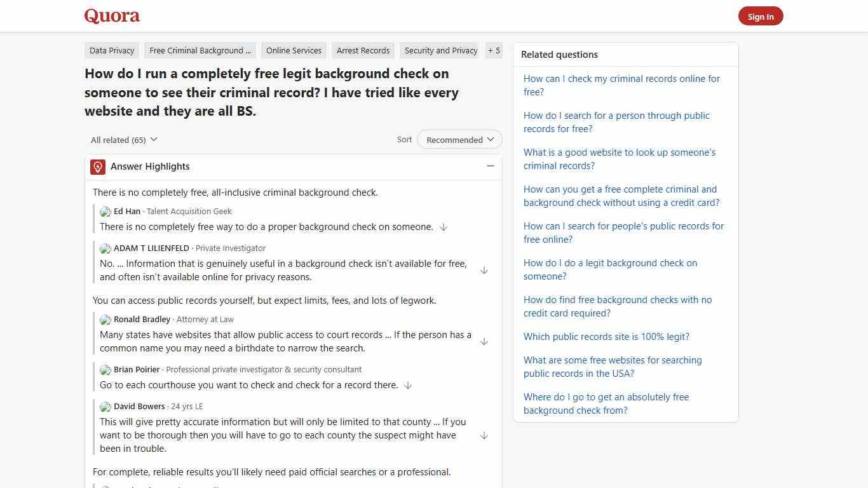Open Ed Han's profile avatar

point(105,212)
